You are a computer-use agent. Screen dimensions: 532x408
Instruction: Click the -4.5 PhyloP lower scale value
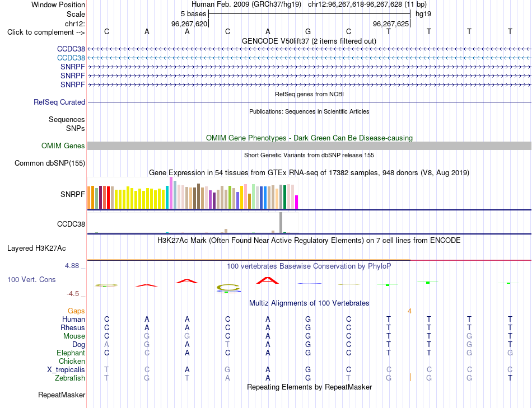click(73, 294)
